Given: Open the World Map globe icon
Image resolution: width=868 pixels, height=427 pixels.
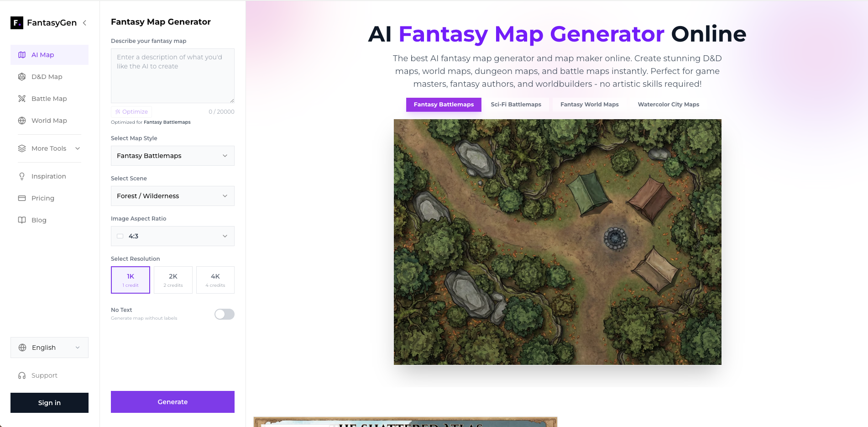Looking at the screenshot, I should (x=21, y=120).
